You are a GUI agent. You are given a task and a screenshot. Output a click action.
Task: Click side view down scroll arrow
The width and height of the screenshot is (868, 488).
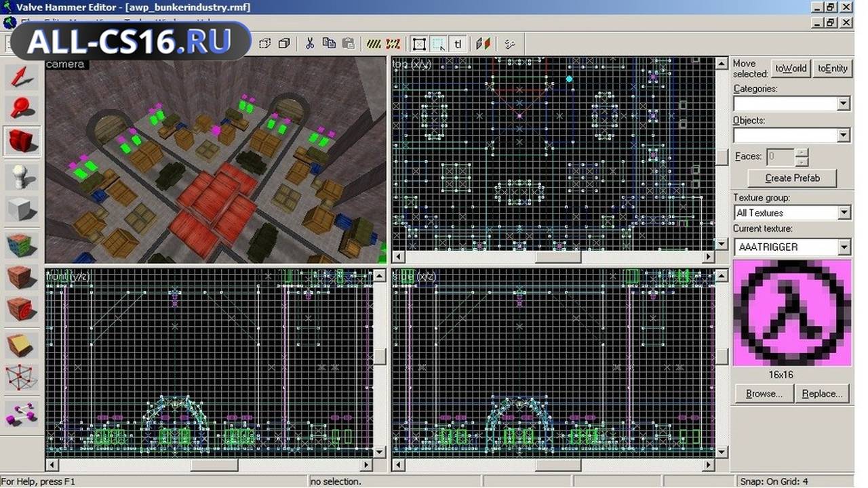pos(722,452)
